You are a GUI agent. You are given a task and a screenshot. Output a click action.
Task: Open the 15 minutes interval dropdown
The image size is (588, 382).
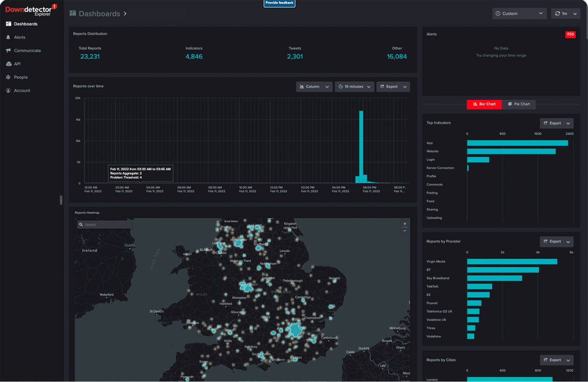(x=354, y=87)
